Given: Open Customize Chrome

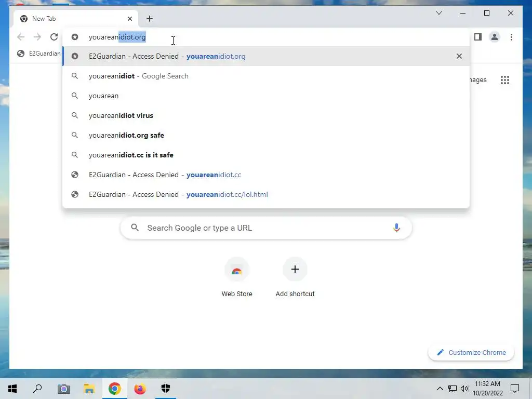Looking at the screenshot, I should 471,353.
